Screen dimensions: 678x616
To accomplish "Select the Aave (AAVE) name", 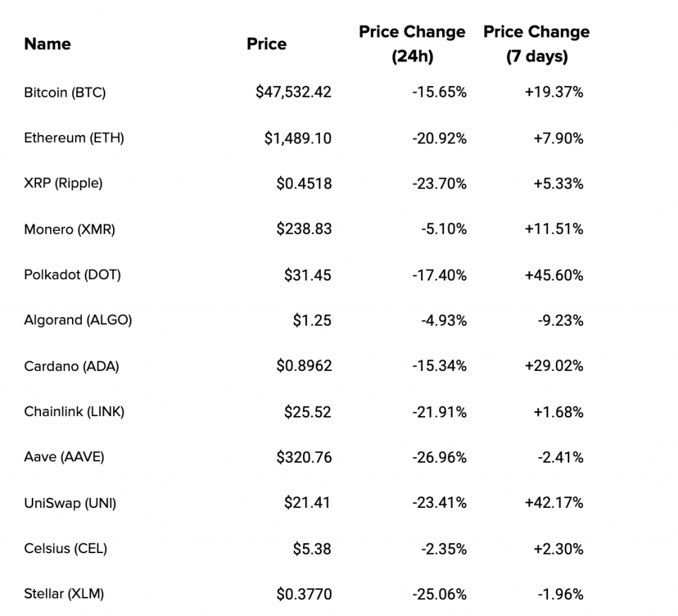I will pos(64,457).
